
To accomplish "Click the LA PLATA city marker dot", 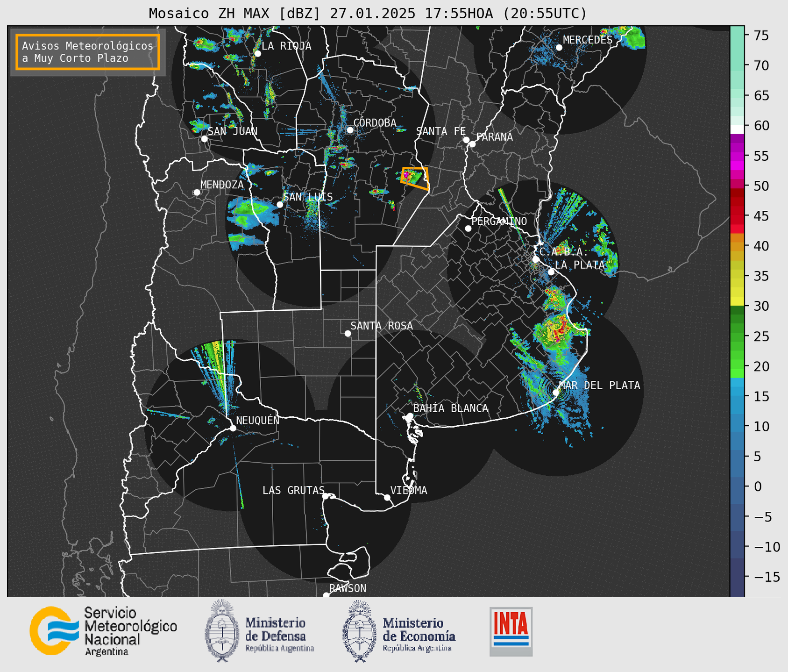I will pyautogui.click(x=551, y=272).
